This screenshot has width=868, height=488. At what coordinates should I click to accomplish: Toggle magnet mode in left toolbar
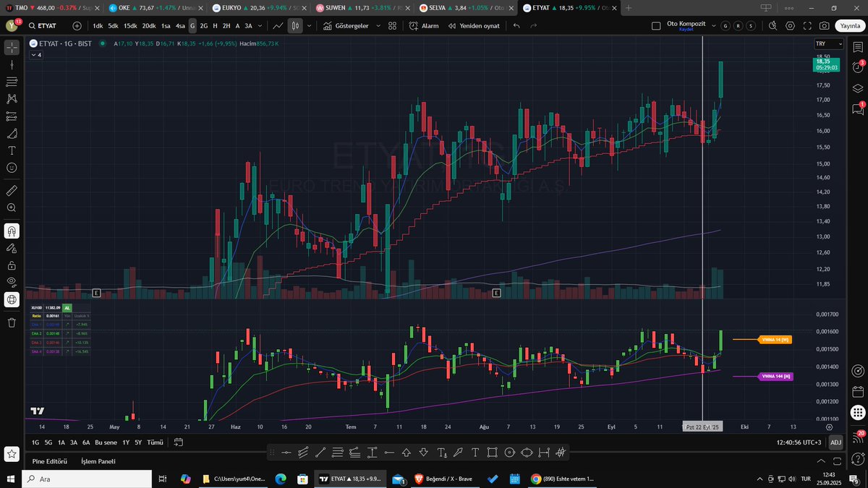click(x=12, y=231)
